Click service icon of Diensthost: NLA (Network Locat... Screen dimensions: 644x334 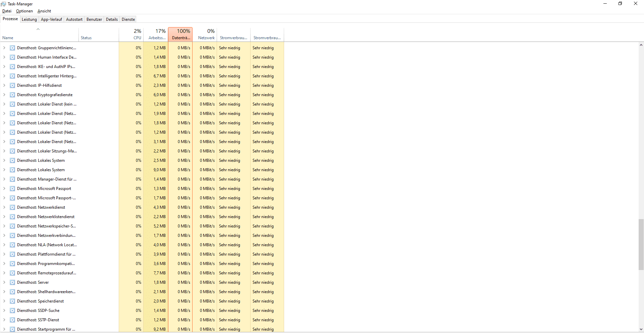coord(12,245)
